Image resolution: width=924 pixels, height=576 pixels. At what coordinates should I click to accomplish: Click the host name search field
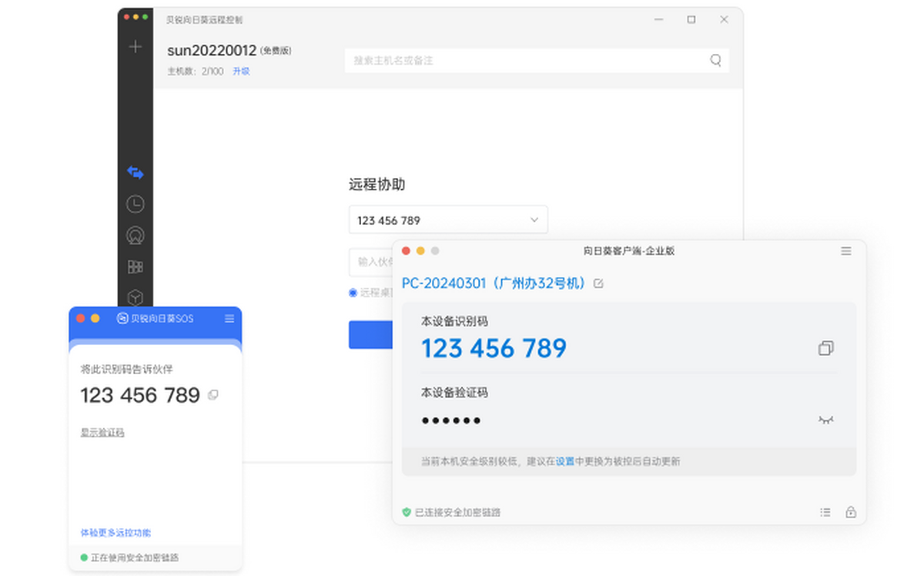537,60
